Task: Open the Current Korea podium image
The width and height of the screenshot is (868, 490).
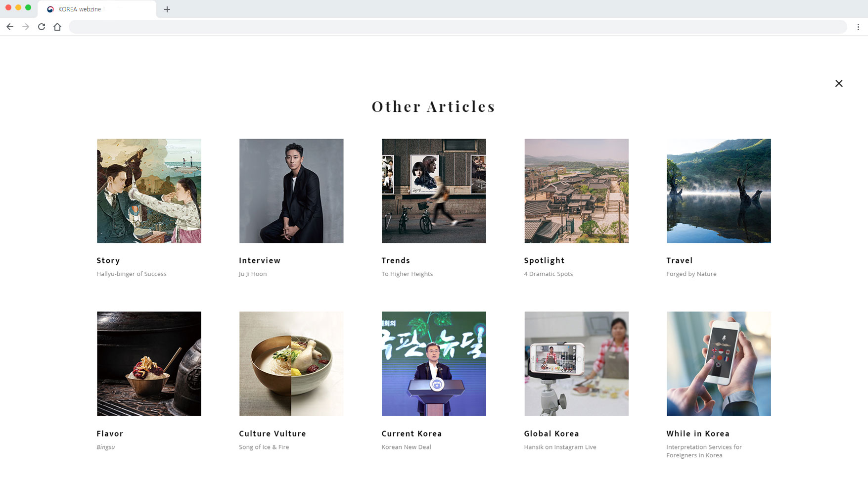Action: pos(434,364)
